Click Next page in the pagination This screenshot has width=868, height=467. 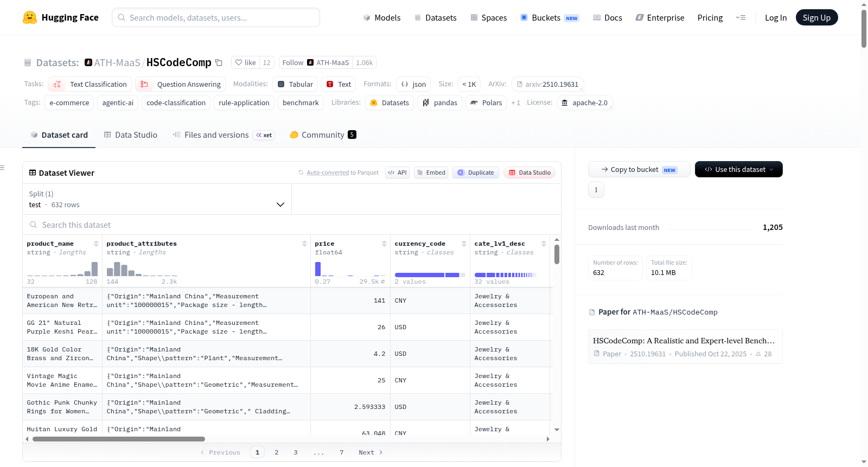[371, 452]
